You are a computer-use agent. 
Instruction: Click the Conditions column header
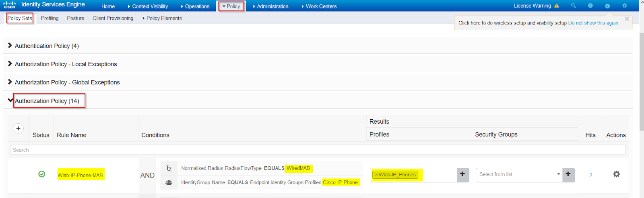155,135
